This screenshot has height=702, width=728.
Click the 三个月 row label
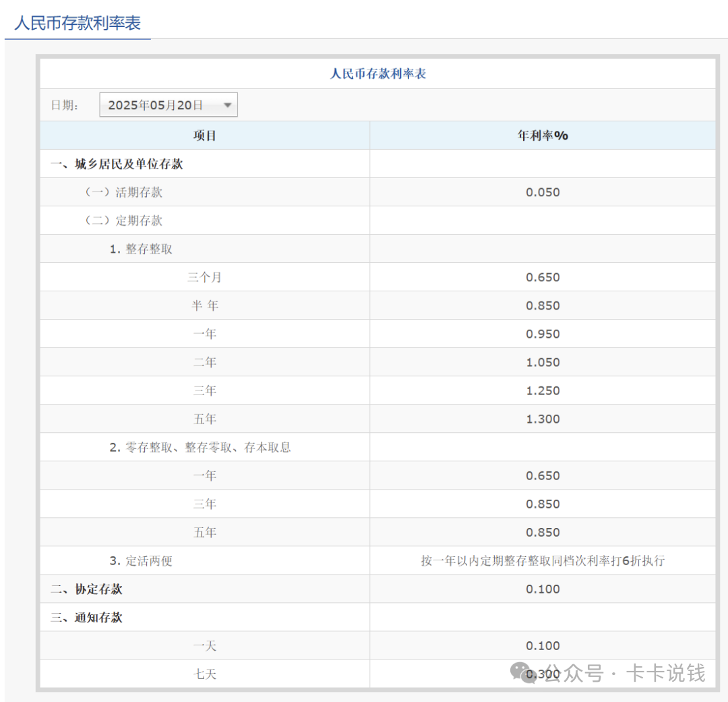coord(205,277)
